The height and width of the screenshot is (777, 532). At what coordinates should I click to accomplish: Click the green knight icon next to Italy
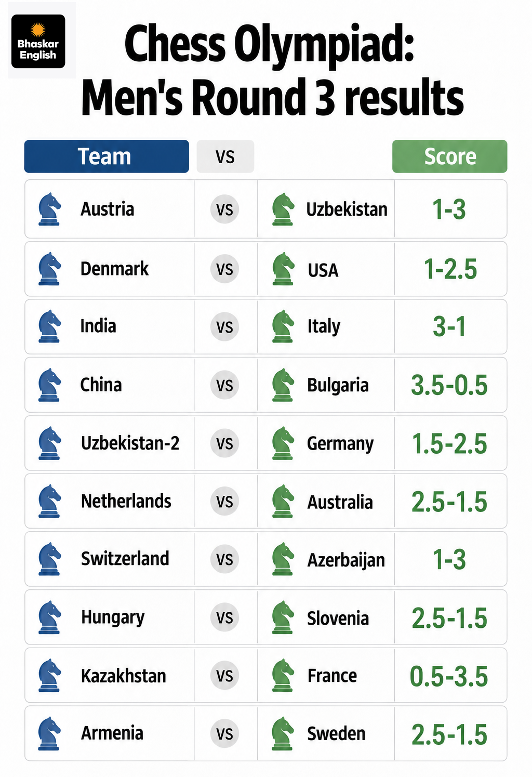point(283,326)
